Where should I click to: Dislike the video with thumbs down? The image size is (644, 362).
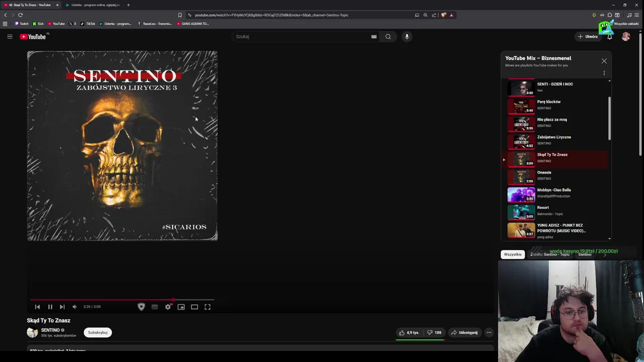click(x=434, y=332)
